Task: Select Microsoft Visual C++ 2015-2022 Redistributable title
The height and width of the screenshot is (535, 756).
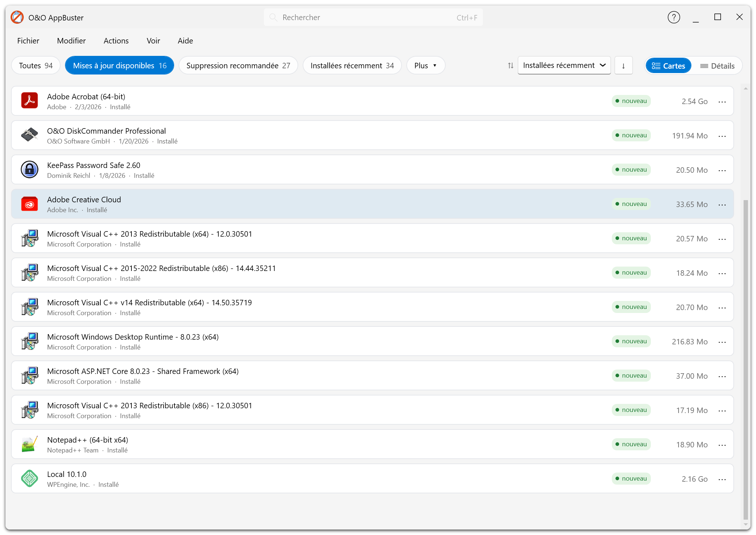Action: (161, 268)
